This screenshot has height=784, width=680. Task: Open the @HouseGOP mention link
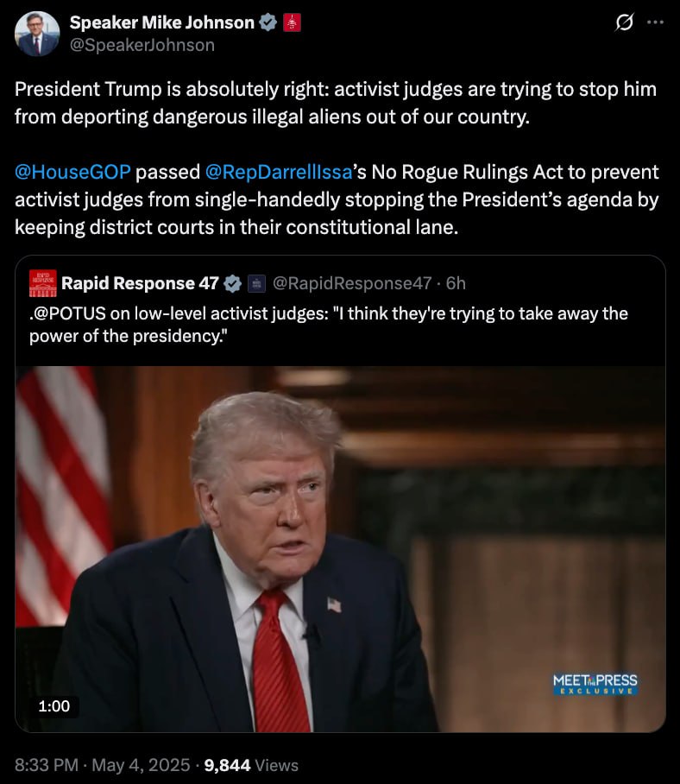click(72, 172)
